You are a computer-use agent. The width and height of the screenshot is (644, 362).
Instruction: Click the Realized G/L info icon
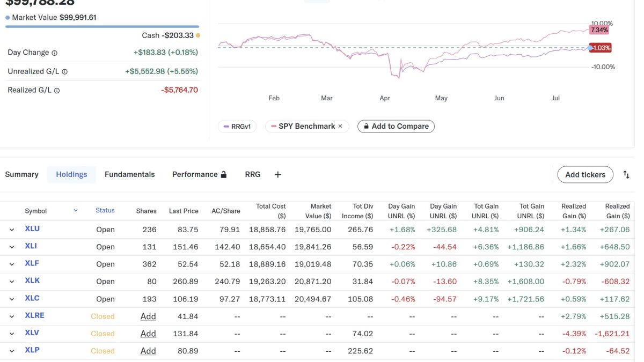(57, 91)
